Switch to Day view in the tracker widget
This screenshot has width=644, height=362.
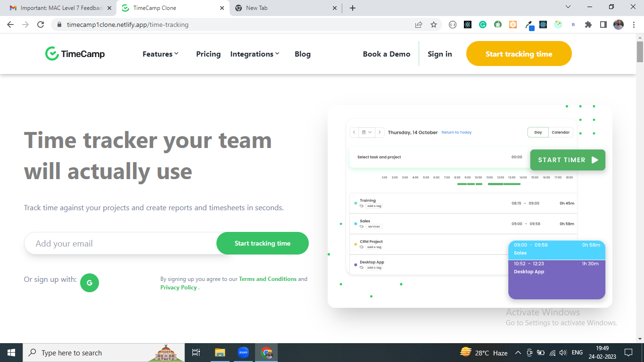pyautogui.click(x=537, y=132)
